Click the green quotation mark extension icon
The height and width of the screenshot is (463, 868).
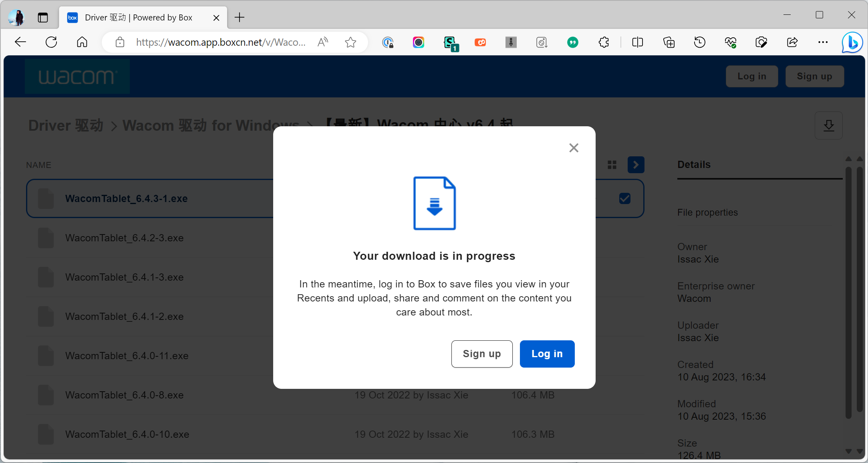coord(573,42)
